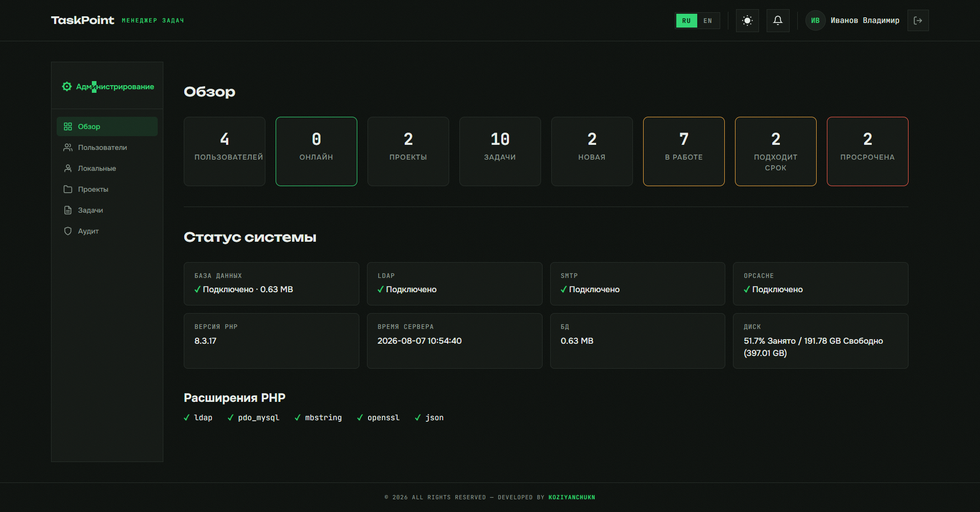Click the Версия PHP value 8.3.17

pos(205,341)
